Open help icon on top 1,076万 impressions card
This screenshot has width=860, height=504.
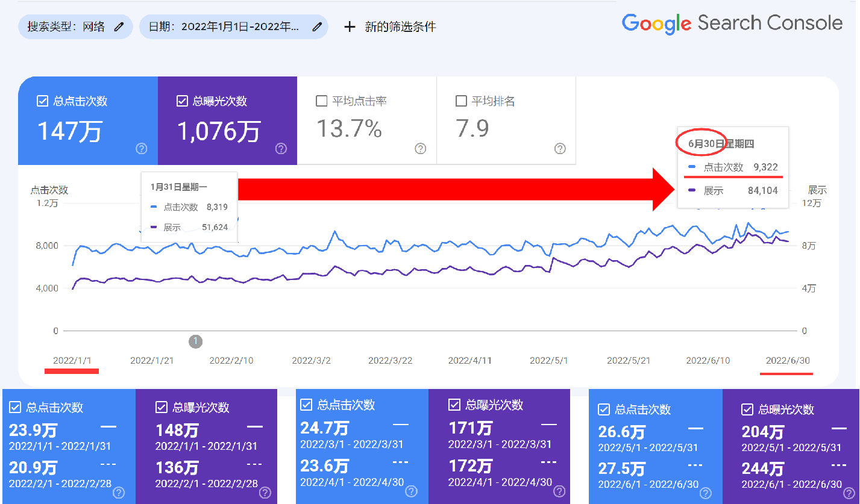pyautogui.click(x=281, y=148)
